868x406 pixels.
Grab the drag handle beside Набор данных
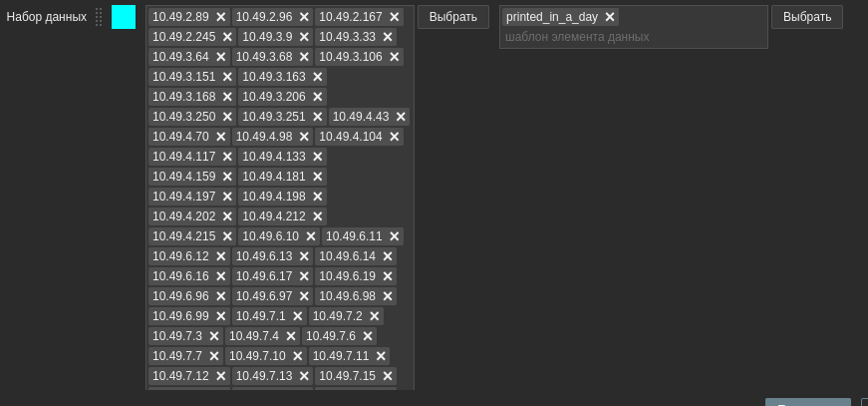coord(99,17)
